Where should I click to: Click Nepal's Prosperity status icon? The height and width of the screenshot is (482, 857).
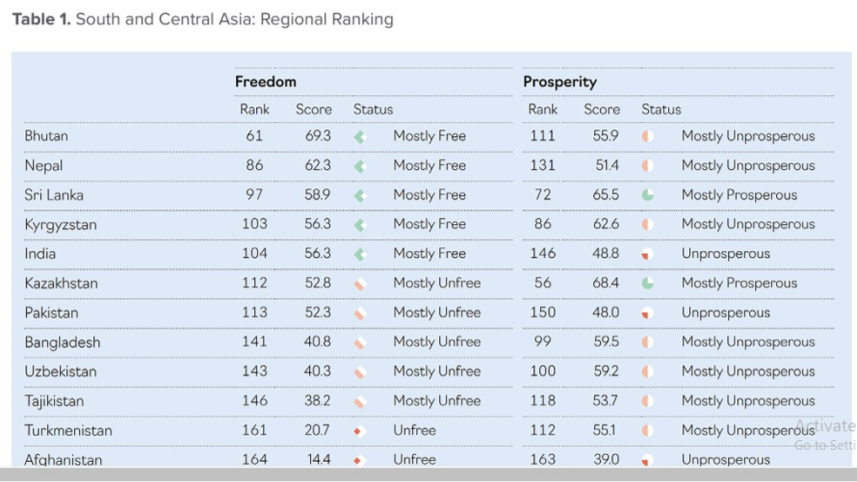(648, 166)
